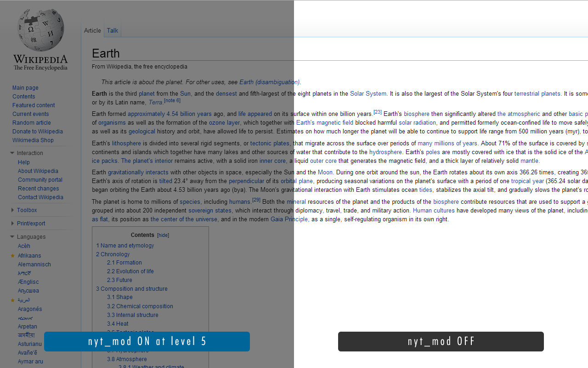Select the Arpetan language link
This screenshot has height=368, width=588.
pyautogui.click(x=28, y=327)
